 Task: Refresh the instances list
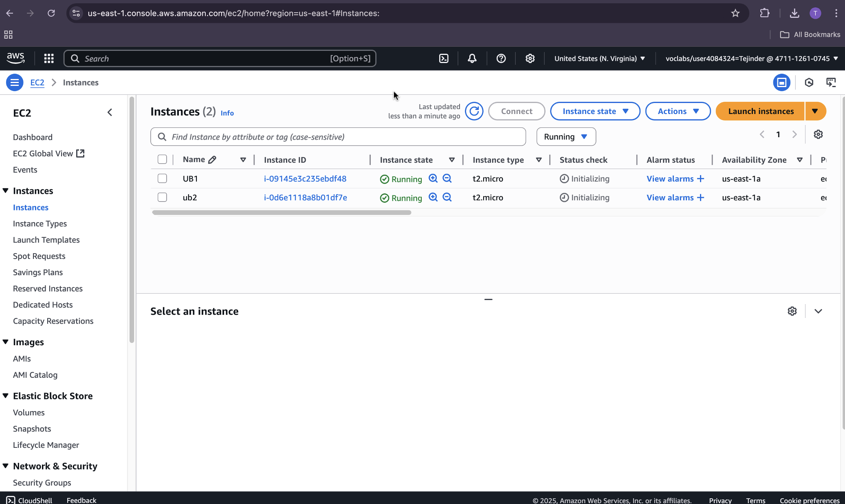474,111
